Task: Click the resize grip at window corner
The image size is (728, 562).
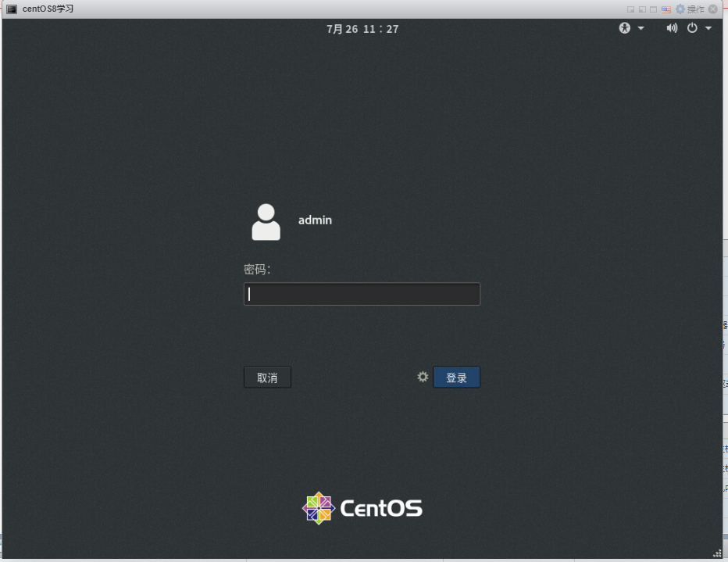Action: pos(717,553)
